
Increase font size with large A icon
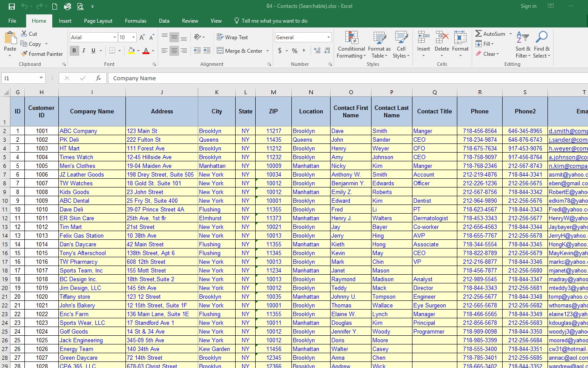(x=142, y=37)
